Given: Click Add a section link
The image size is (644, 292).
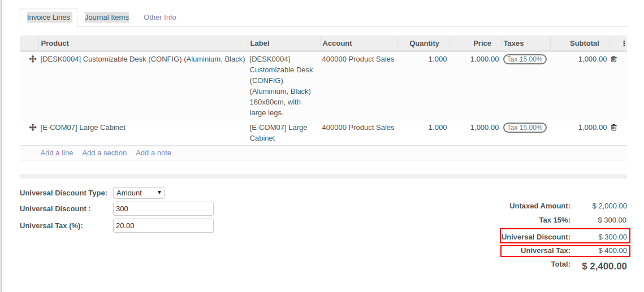Looking at the screenshot, I should [x=104, y=153].
